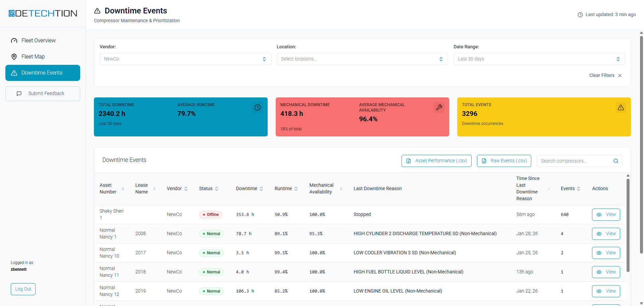Download Asset Performance (.csv) file
Viewport: 644px width, 306px height.
click(x=436, y=161)
